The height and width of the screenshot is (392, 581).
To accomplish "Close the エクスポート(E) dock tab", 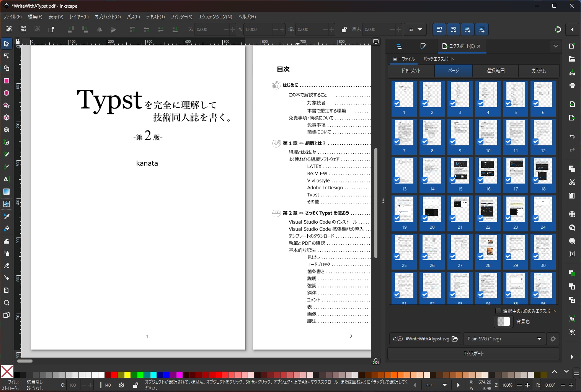I will point(478,46).
